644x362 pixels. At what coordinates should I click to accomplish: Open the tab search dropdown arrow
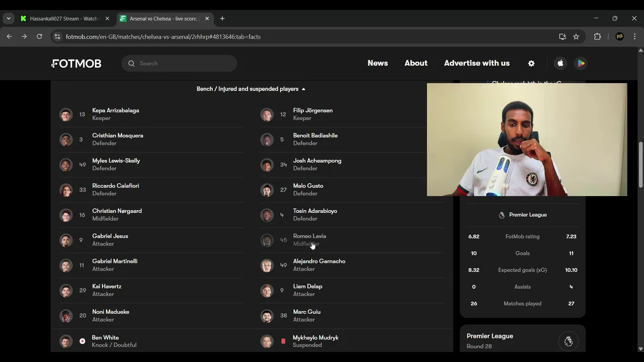[x=9, y=19]
